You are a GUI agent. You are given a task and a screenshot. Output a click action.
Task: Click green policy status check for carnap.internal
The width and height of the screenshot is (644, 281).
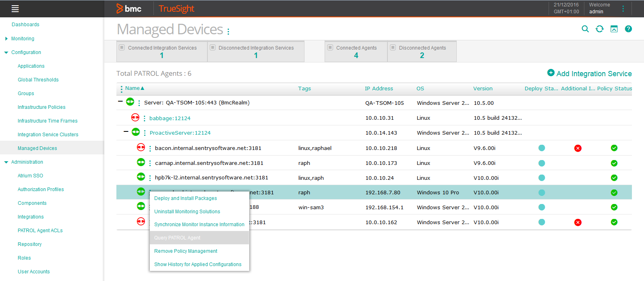click(x=614, y=163)
